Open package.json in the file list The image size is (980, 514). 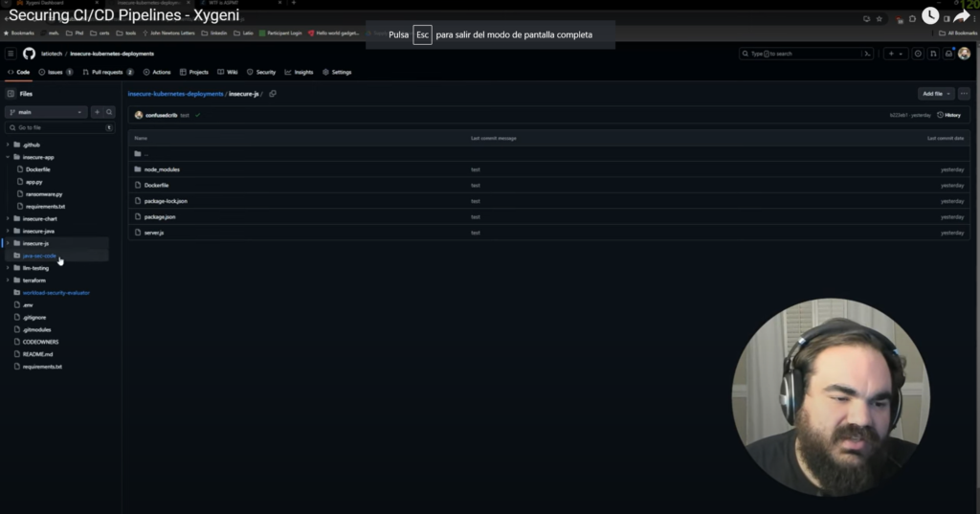(160, 217)
